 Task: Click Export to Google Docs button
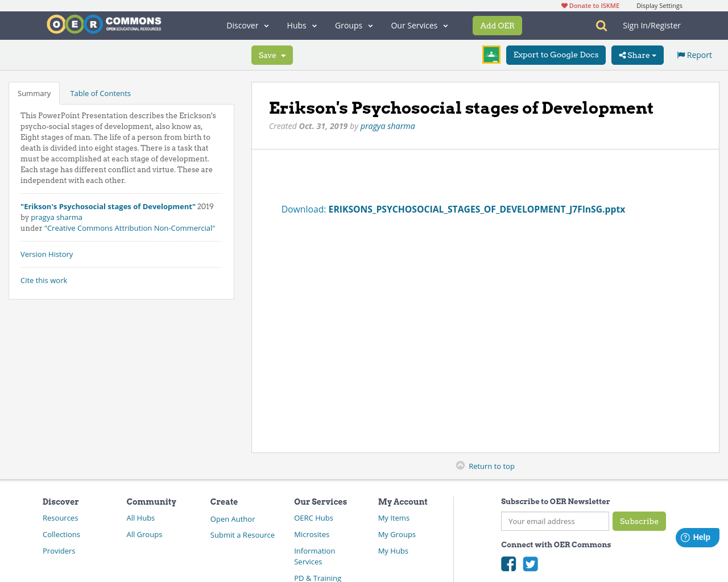point(556,55)
